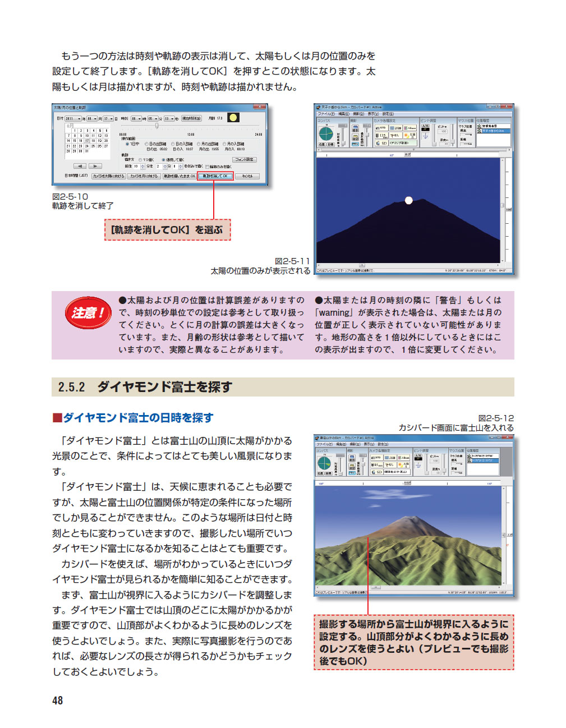Select the 連続して描く radio option
Viewport: 566px width, 728px height.
point(163,160)
